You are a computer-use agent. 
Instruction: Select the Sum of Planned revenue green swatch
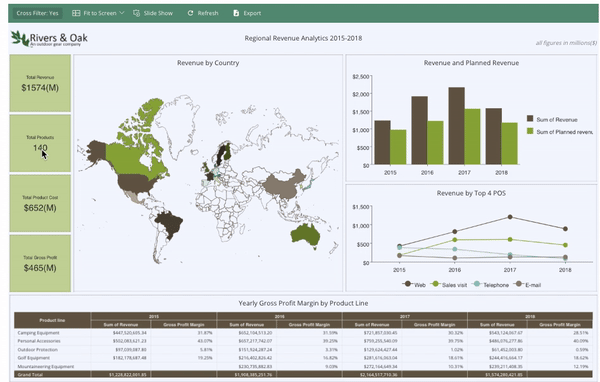530,131
